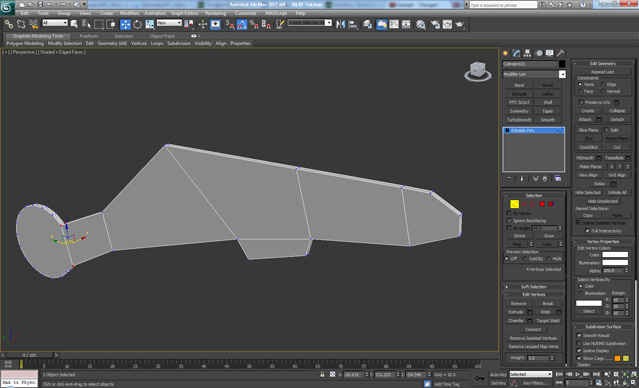Click the Chamfer button
Viewport: 639px width, 388px height.
516,321
